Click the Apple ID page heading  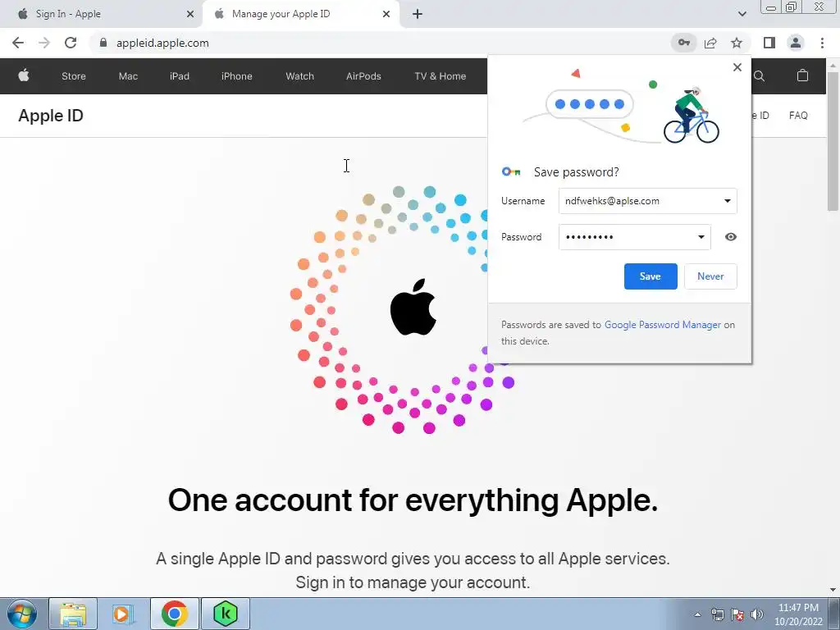51,115
